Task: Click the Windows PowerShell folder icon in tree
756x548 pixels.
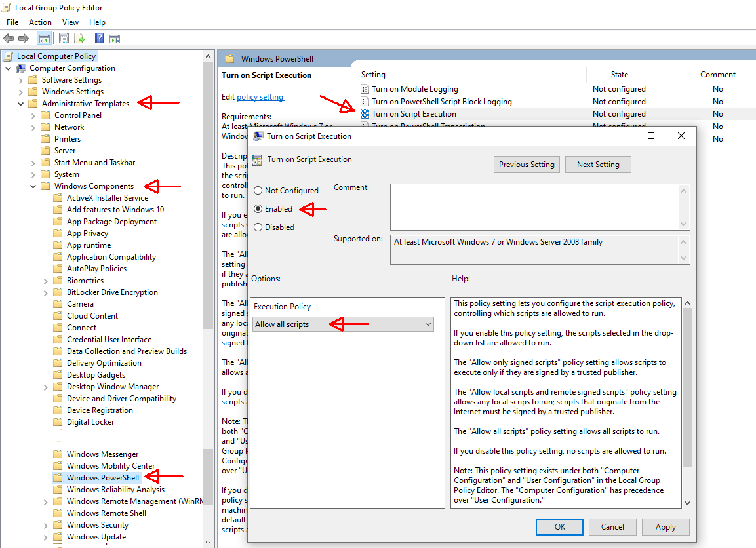Action: (x=58, y=478)
